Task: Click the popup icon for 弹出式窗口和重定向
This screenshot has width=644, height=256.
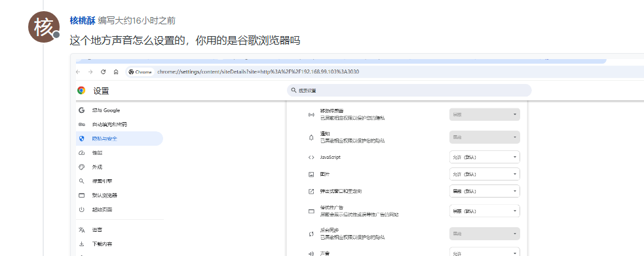Action: [x=311, y=192]
